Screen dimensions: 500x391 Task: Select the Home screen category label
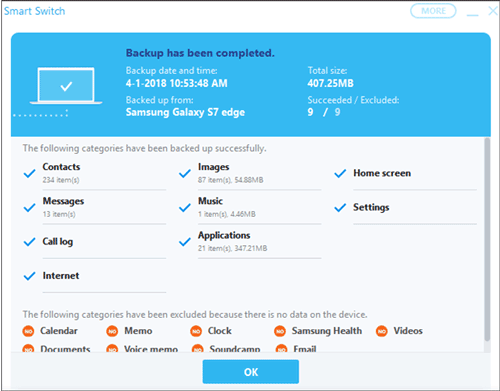point(382,173)
